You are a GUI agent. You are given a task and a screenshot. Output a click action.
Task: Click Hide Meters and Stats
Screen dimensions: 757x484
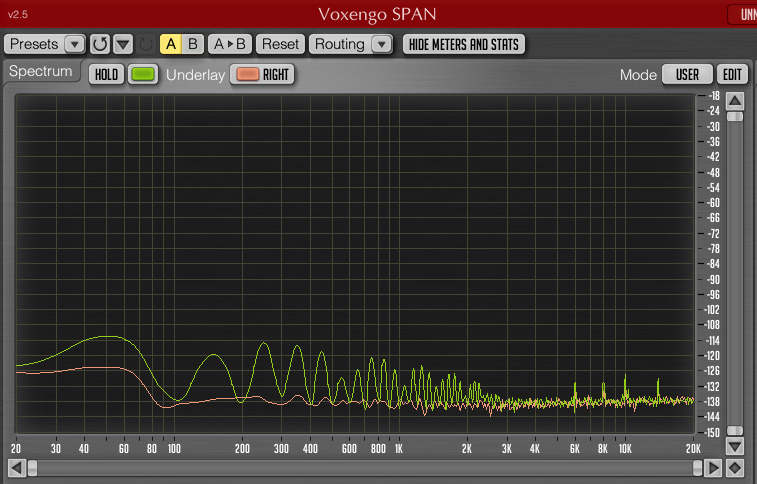click(x=464, y=44)
